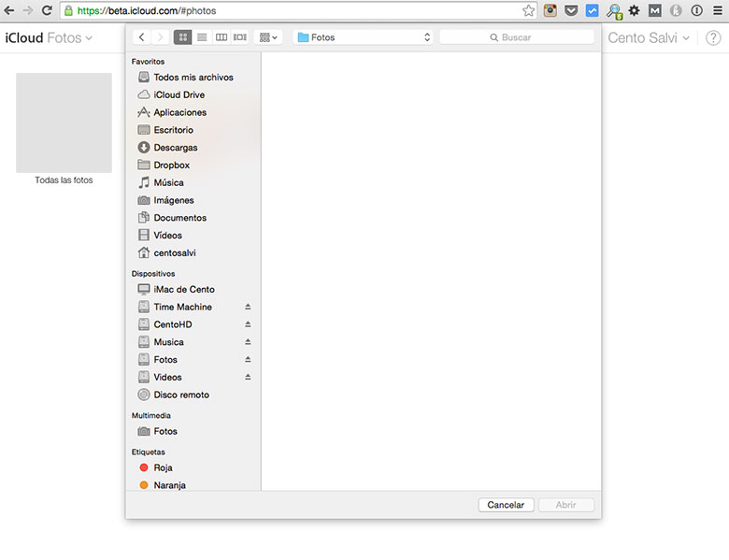
Task: Eject the Musica disk
Action: point(248,342)
